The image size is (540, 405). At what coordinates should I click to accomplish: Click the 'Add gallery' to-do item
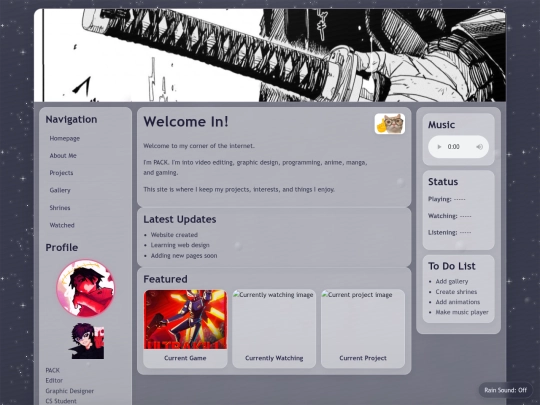452,281
